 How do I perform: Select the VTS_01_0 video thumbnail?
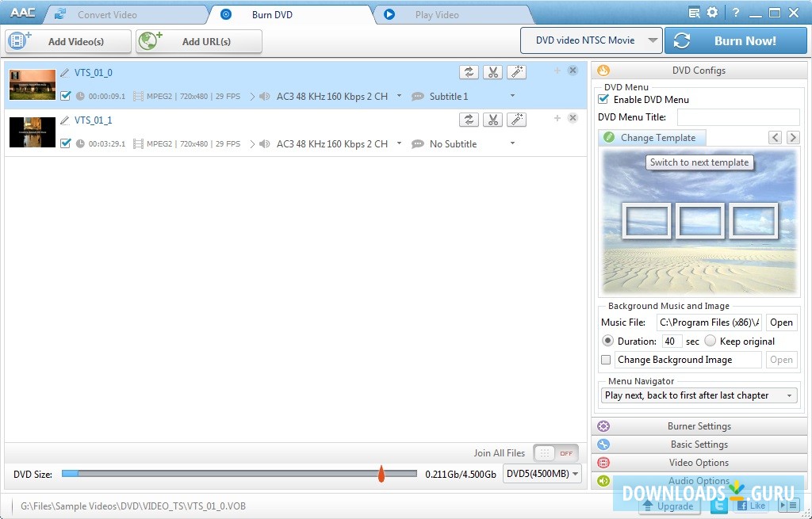tap(33, 84)
